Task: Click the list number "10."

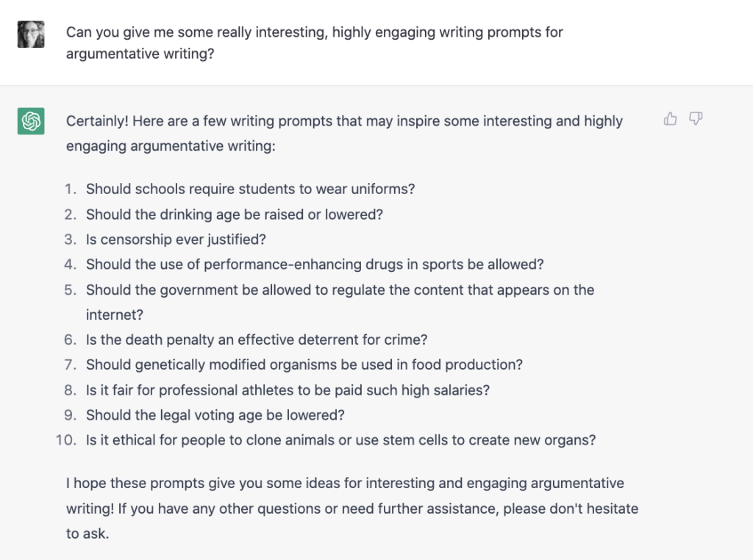Action: point(67,440)
